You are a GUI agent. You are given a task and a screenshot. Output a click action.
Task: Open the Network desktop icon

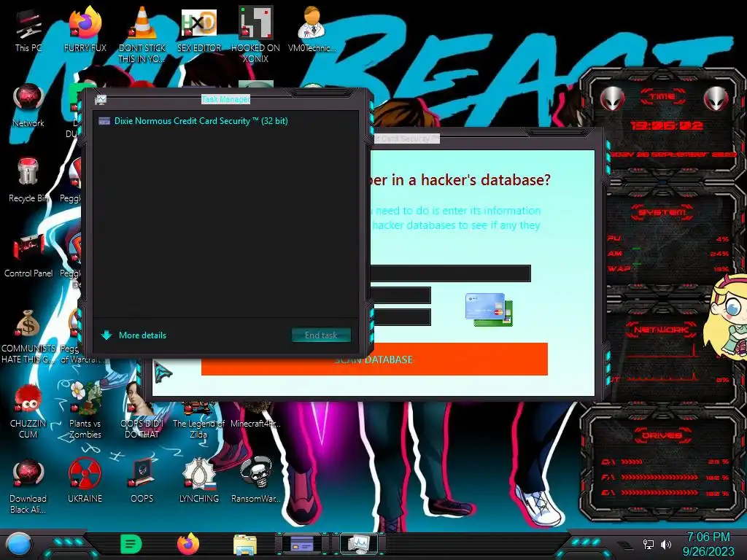point(28,106)
